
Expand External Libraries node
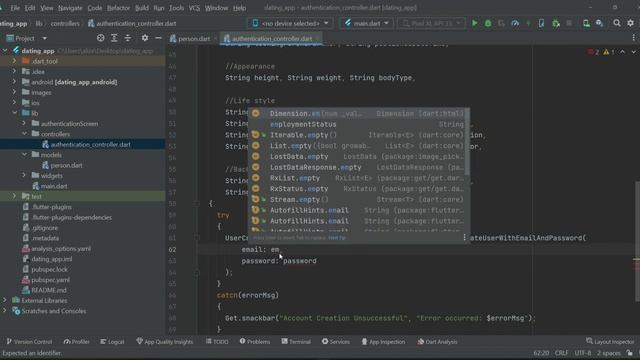click(5, 300)
